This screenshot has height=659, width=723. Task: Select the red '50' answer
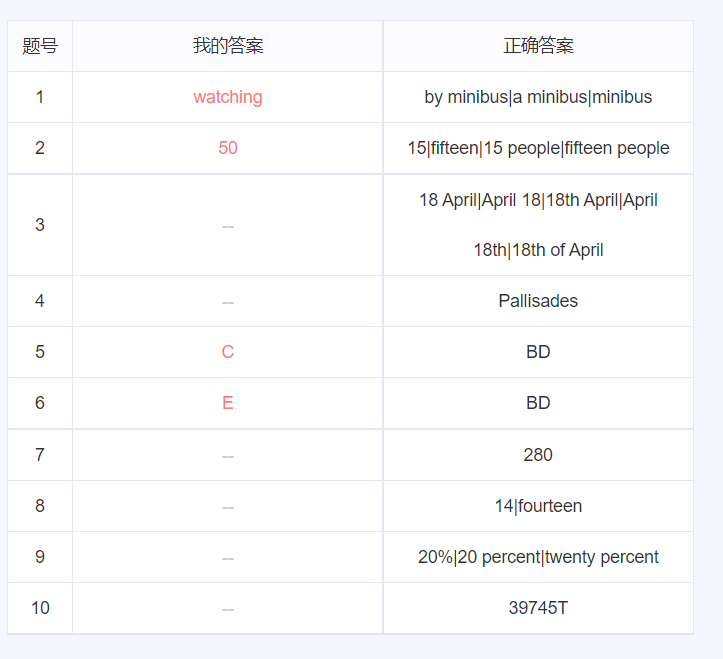tap(228, 148)
